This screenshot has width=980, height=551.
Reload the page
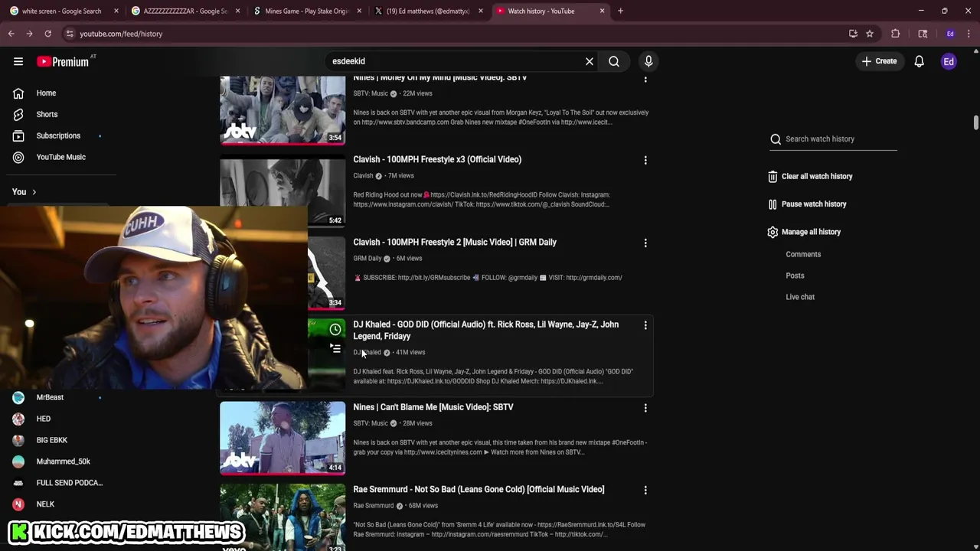(x=47, y=34)
